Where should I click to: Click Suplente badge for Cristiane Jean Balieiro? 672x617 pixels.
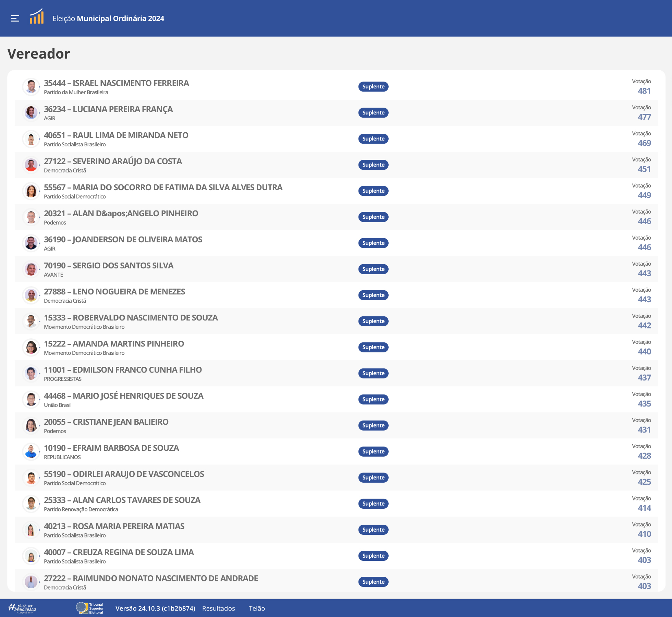[374, 425]
